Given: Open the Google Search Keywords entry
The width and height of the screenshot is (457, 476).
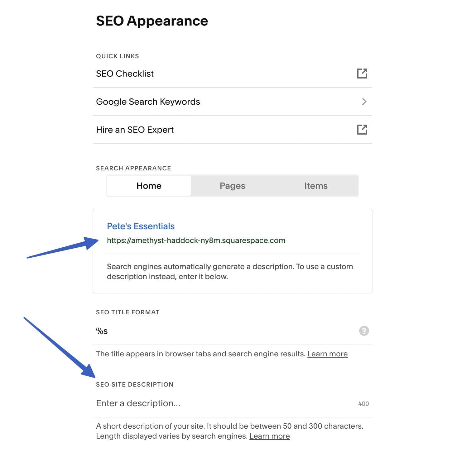Looking at the screenshot, I should tap(148, 102).
